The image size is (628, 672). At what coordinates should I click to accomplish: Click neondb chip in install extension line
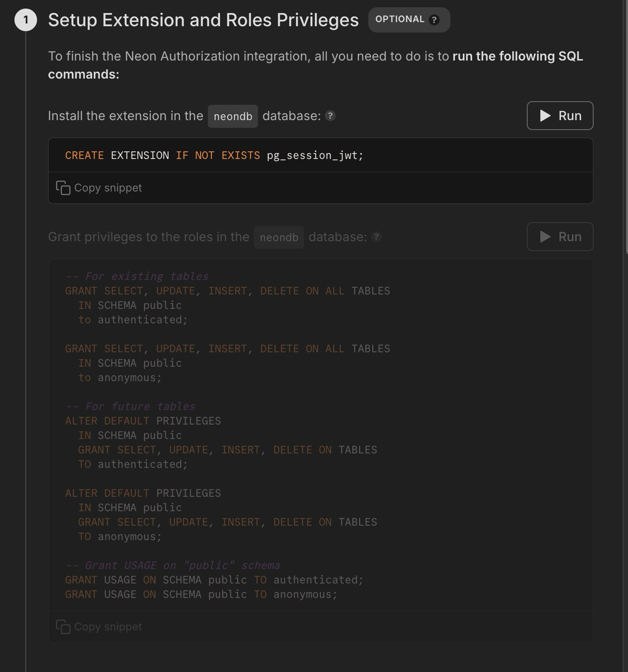point(233,117)
